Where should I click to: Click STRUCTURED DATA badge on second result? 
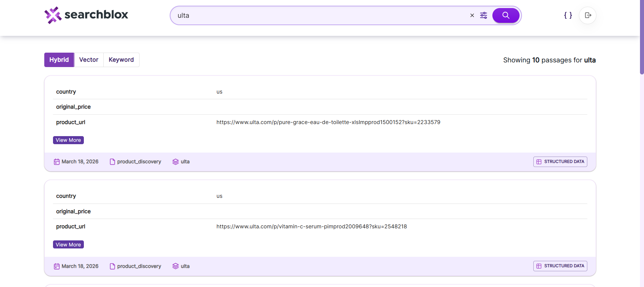coord(560,266)
